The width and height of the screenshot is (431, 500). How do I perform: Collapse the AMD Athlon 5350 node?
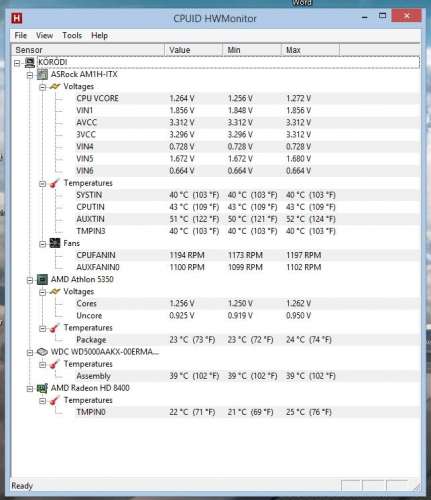point(30,280)
